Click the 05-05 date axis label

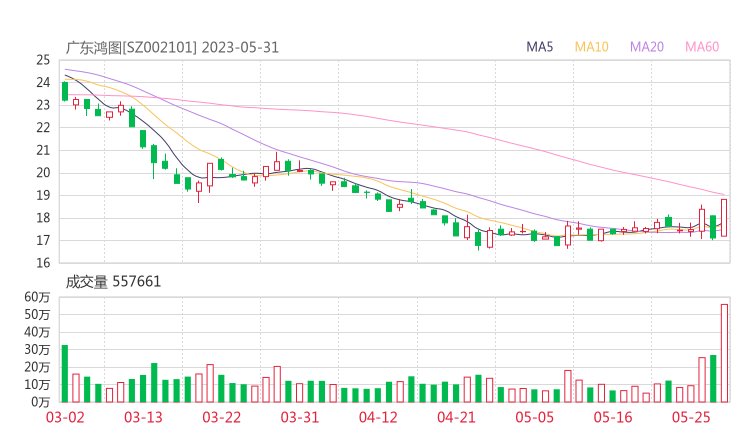tap(535, 417)
